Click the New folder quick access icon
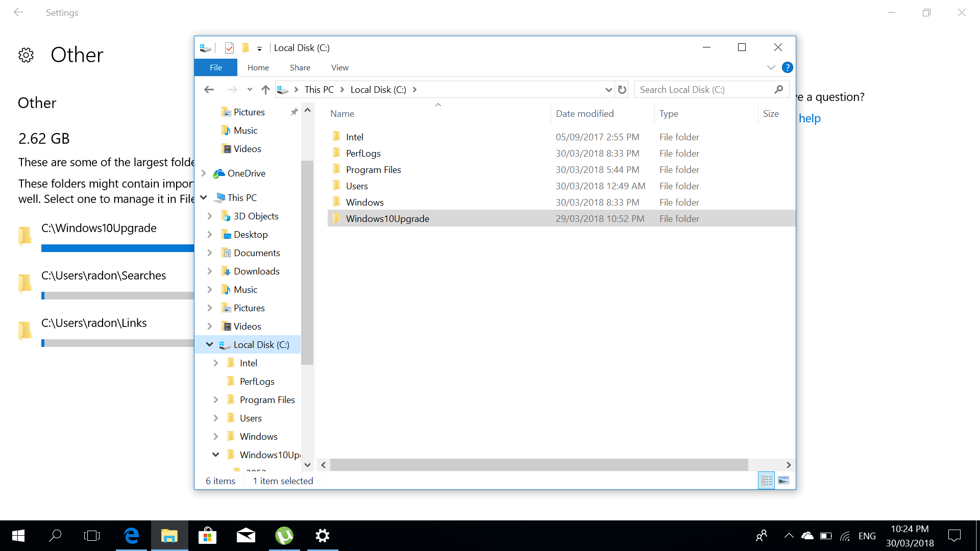Viewport: 980px width, 551px height. tap(246, 48)
